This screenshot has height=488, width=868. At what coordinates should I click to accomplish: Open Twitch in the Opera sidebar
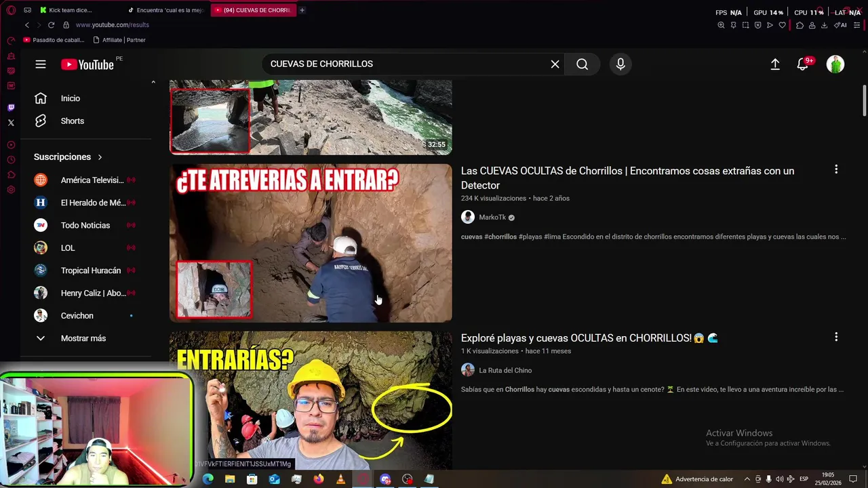11,107
